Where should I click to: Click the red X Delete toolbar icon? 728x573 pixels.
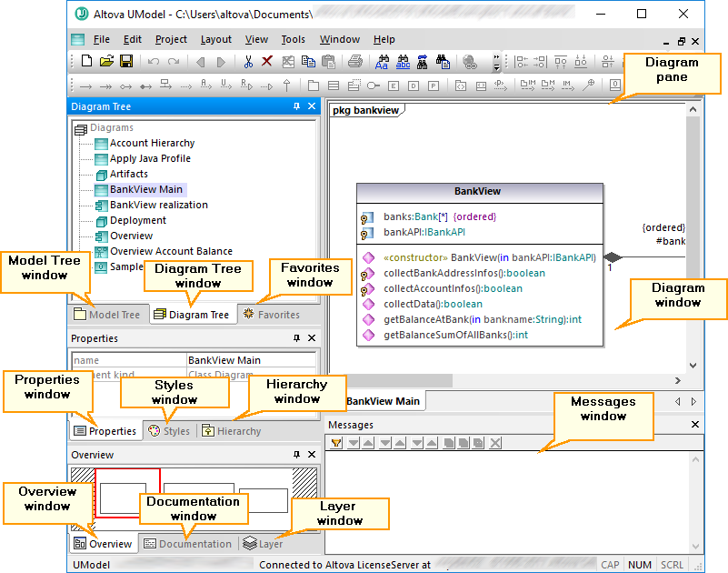tap(267, 62)
